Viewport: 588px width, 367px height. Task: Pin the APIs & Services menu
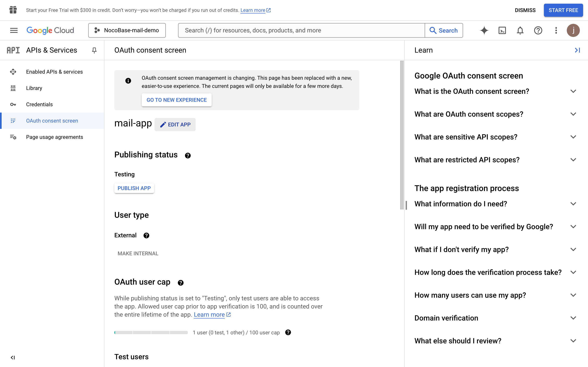(94, 50)
